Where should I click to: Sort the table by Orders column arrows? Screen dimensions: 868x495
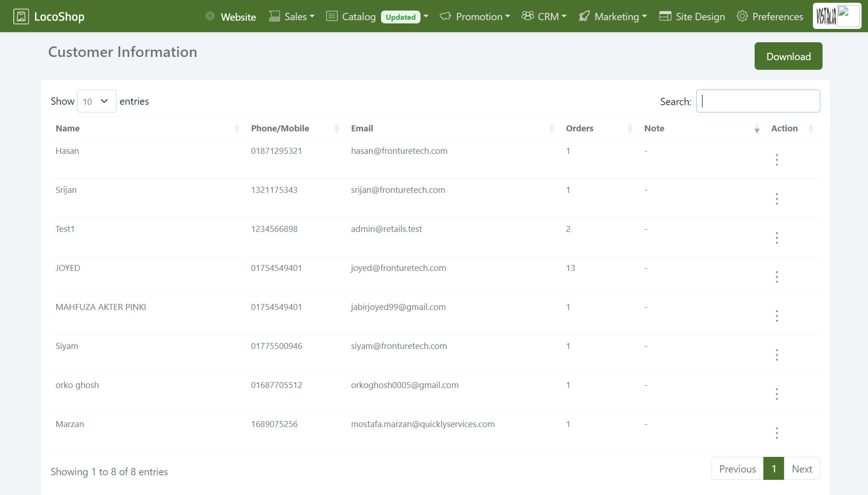pos(630,129)
